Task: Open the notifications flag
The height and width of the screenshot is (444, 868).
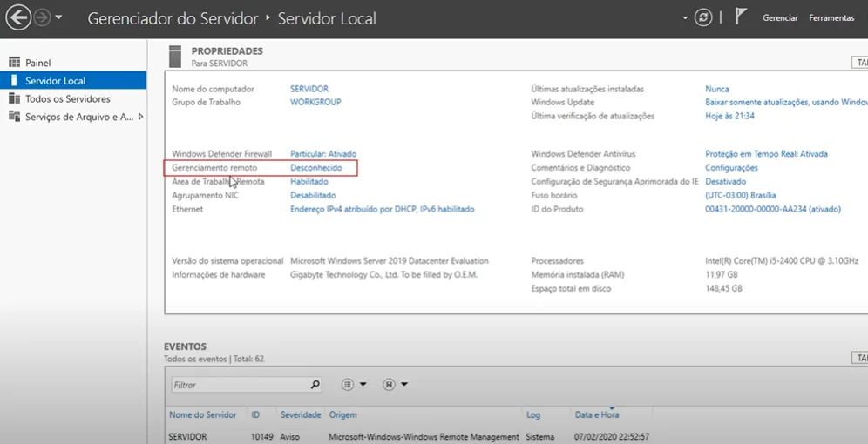Action: [x=741, y=17]
